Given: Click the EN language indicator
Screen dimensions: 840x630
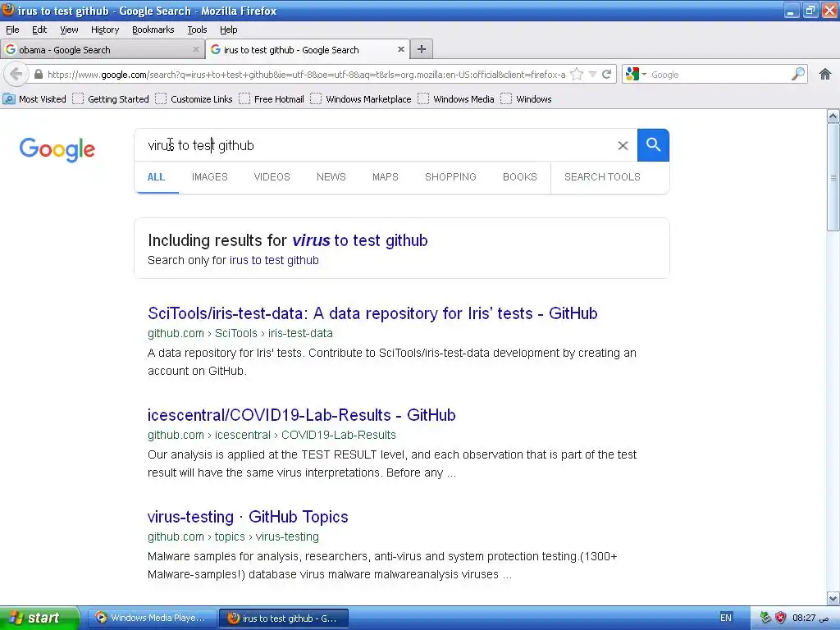Looking at the screenshot, I should (726, 618).
